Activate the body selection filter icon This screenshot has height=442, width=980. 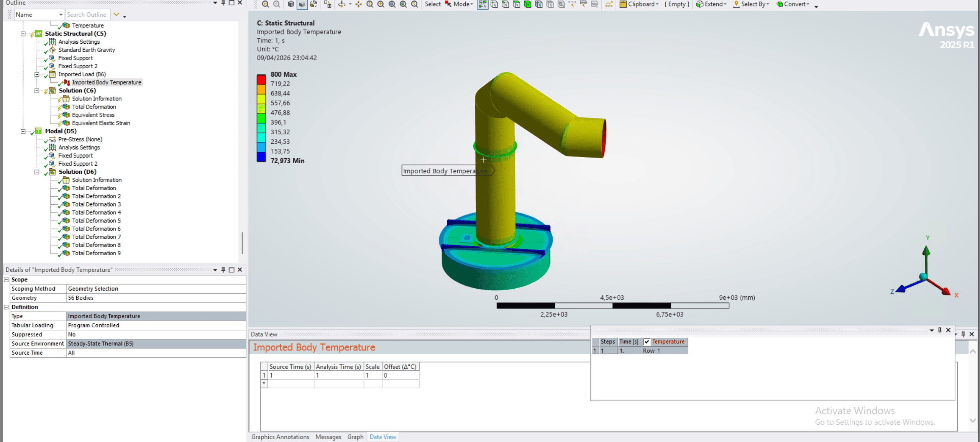[527, 4]
